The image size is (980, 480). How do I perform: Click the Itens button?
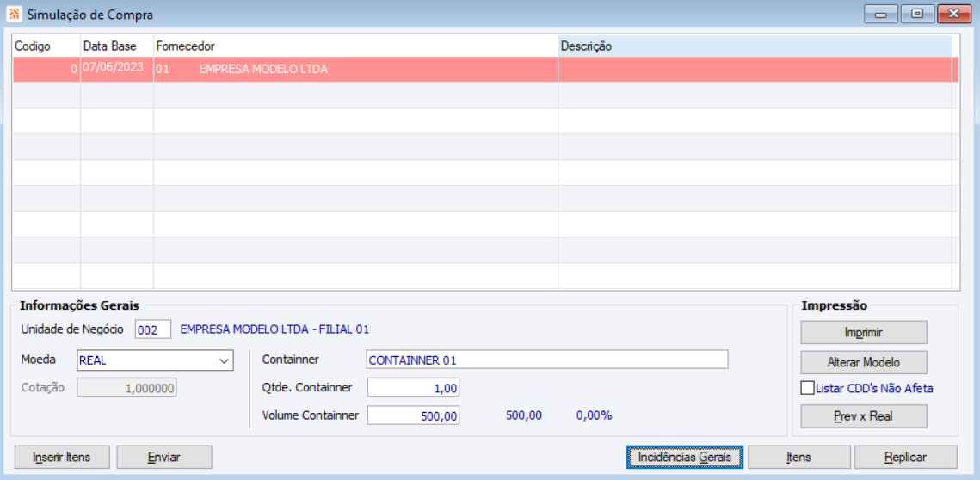coord(798,457)
